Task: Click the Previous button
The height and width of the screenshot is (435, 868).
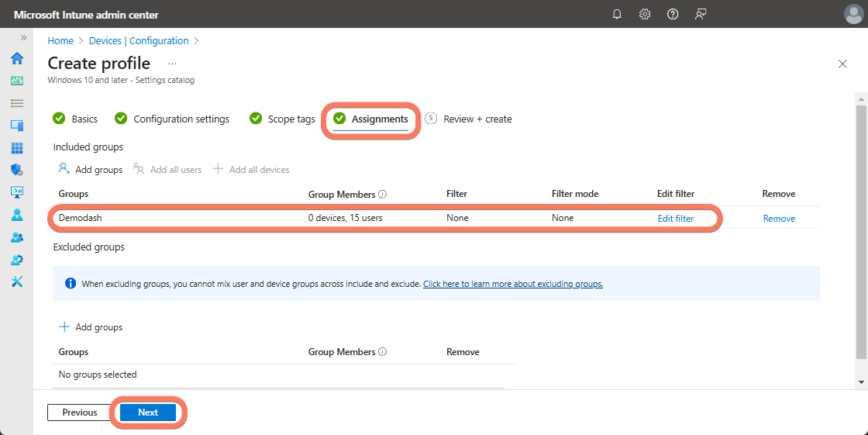Action: (x=80, y=413)
